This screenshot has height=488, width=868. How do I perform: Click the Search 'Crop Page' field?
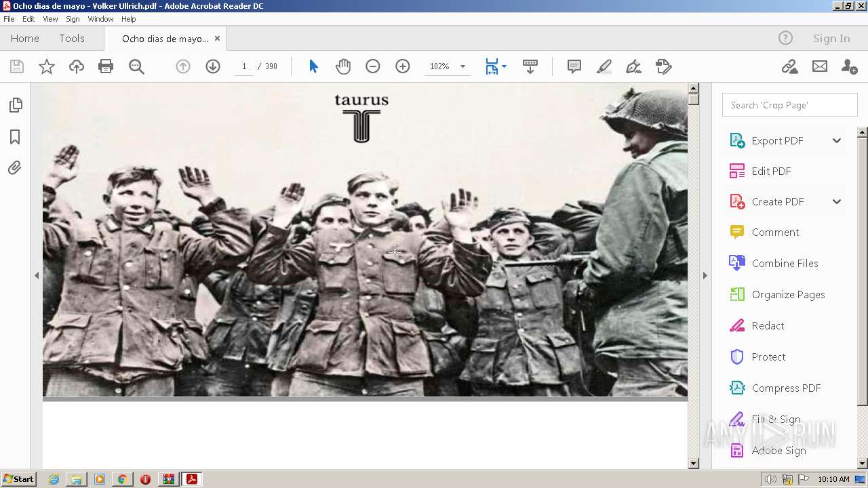789,105
